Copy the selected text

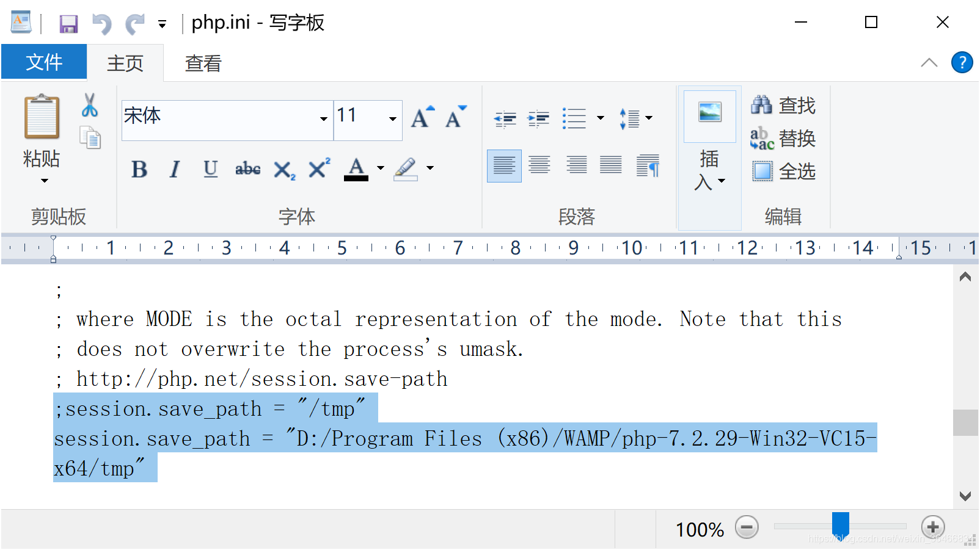click(90, 137)
